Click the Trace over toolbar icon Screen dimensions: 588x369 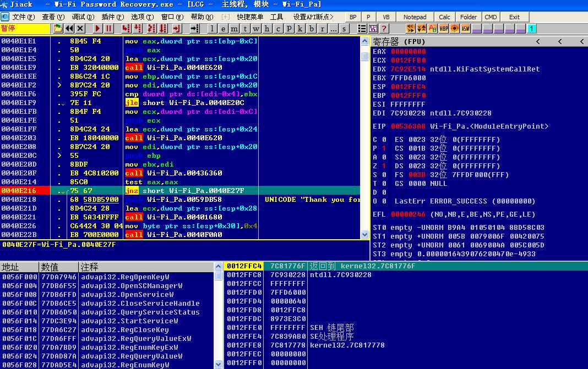(x=163, y=29)
